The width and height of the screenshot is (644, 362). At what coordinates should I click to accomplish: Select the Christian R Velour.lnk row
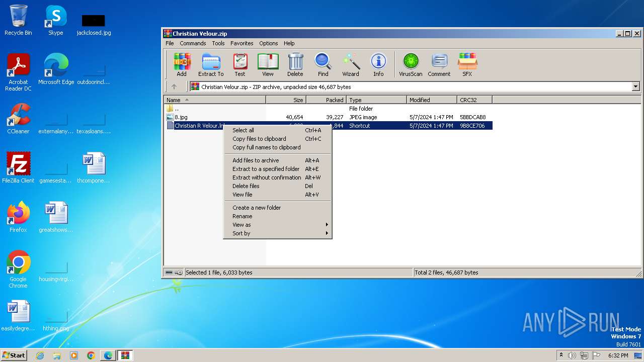pos(329,126)
